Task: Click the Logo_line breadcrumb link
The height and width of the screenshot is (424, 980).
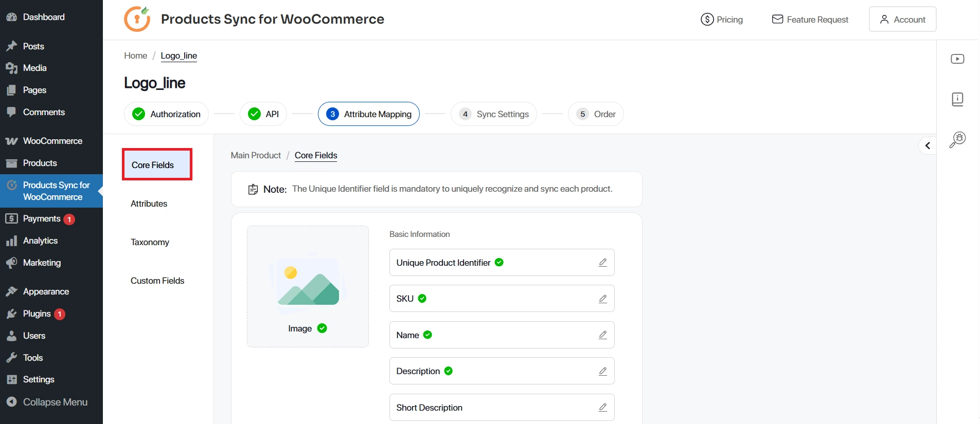Action: (179, 56)
